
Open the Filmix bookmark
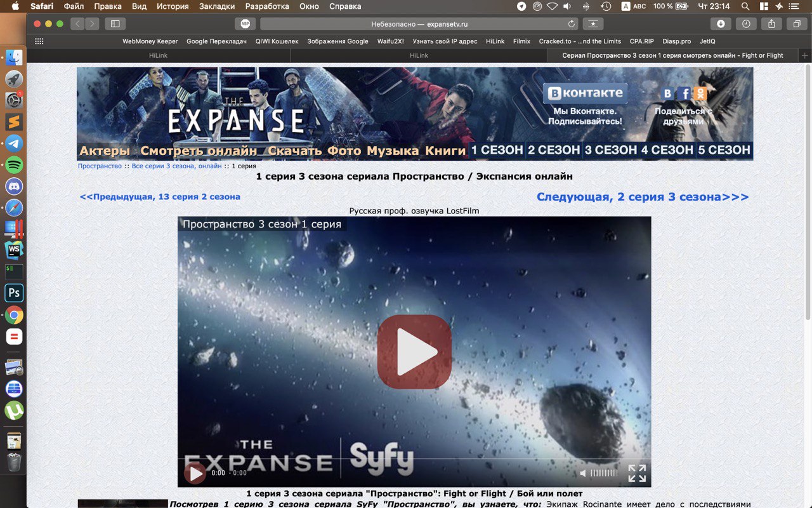[x=522, y=41]
